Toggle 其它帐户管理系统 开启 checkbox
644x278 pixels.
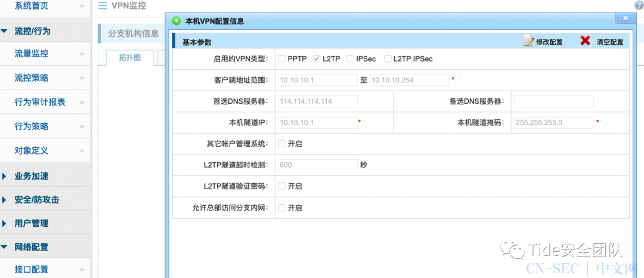coord(281,144)
